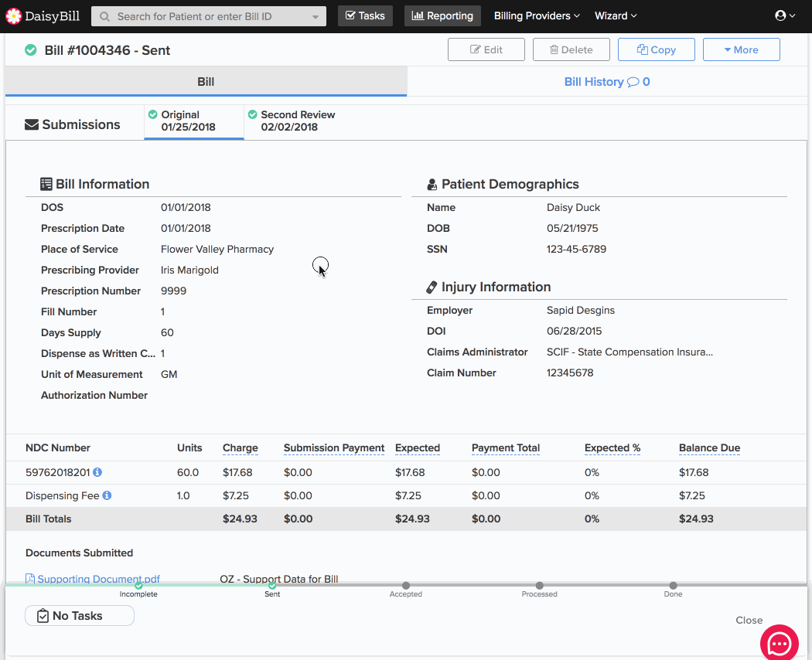
Task: Expand the Wizard menu
Action: [x=616, y=16]
